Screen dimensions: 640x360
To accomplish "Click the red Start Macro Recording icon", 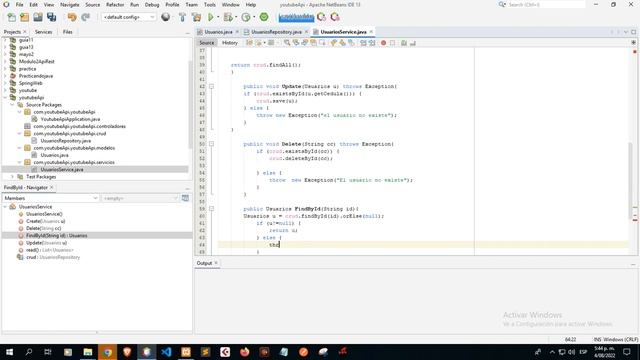I will [383, 43].
